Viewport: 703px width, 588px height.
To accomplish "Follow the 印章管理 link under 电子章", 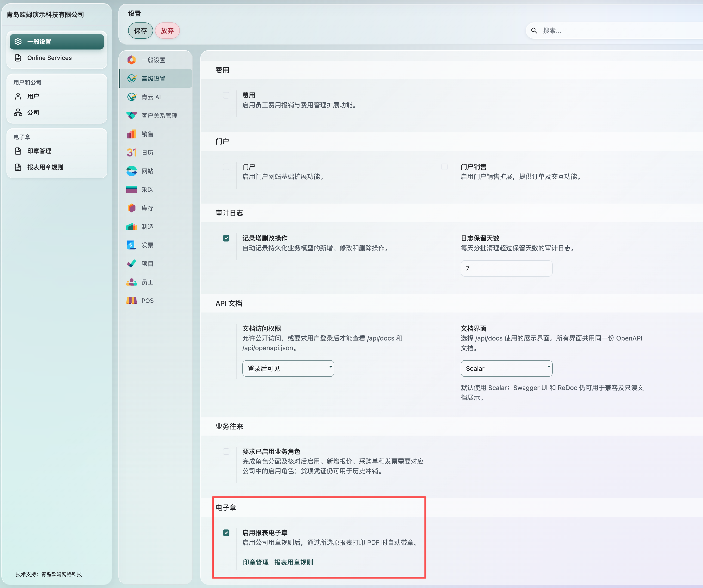I will [x=256, y=562].
